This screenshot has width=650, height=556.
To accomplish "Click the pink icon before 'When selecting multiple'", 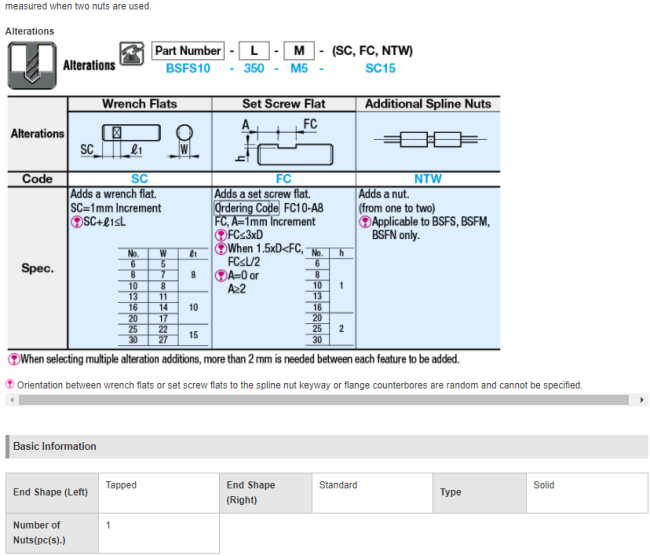I will click(x=13, y=359).
